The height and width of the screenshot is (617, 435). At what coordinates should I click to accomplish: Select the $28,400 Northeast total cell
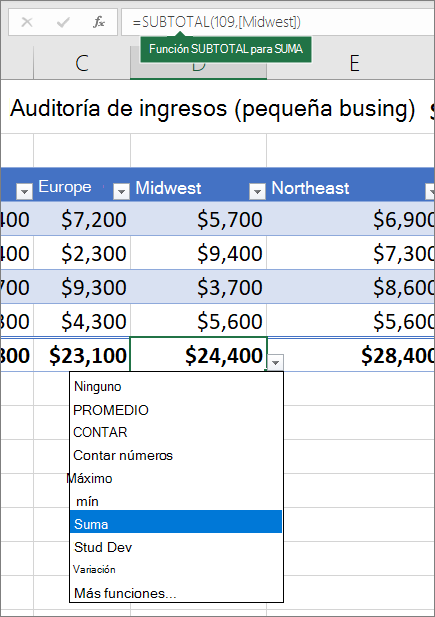click(351, 355)
